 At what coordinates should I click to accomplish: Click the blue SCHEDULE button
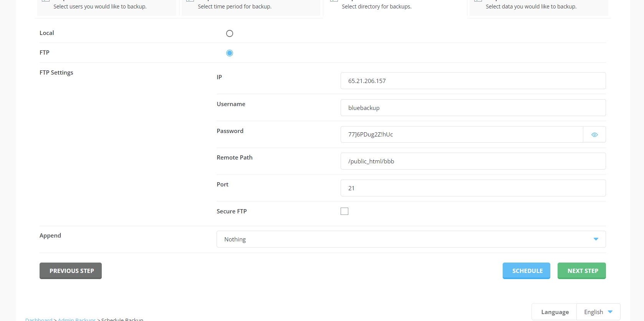pyautogui.click(x=526, y=271)
